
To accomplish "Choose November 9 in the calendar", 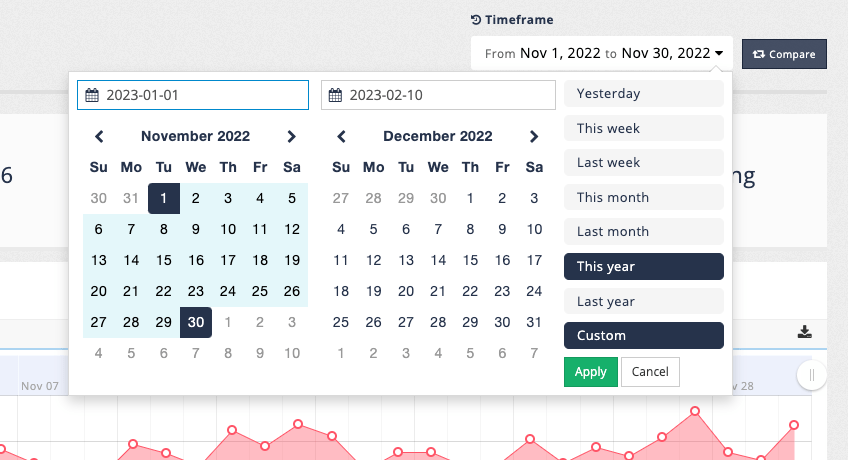I will pos(196,229).
